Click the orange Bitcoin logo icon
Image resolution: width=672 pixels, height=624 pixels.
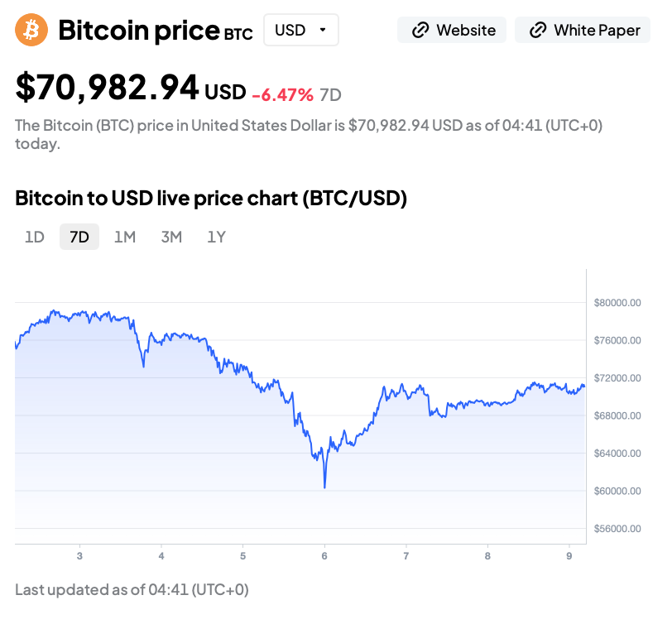click(x=31, y=31)
